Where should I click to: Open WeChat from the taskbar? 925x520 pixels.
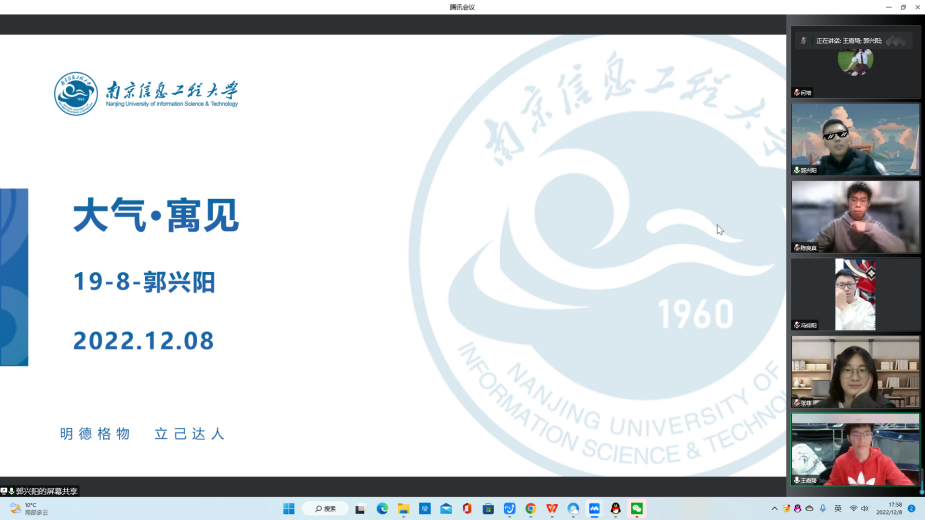click(x=636, y=509)
